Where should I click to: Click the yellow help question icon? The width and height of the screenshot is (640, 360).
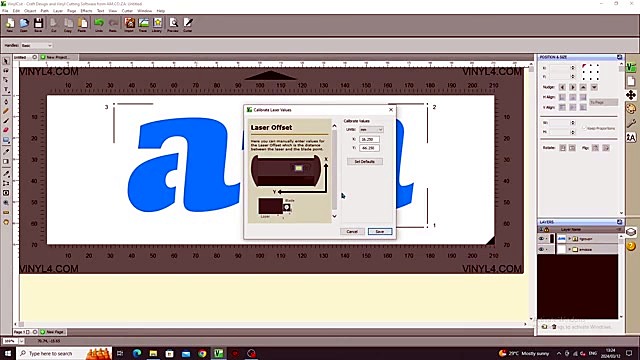[x=631, y=246]
